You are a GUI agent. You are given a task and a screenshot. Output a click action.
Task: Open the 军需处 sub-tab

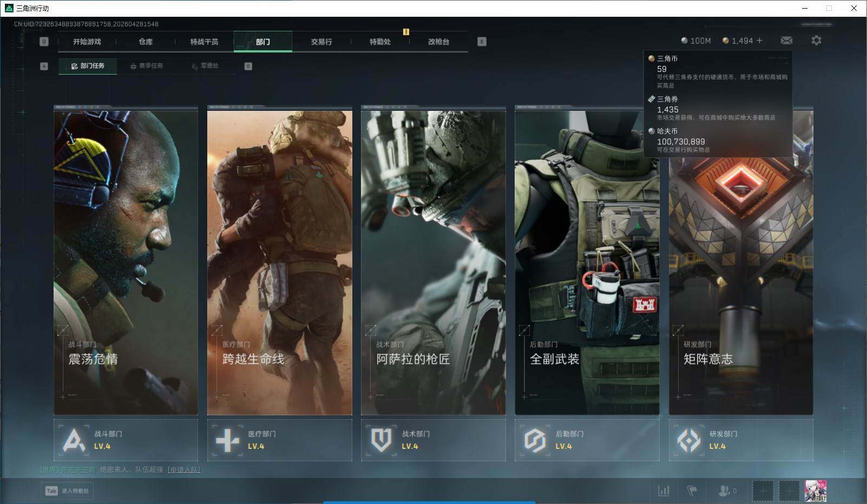(x=205, y=66)
